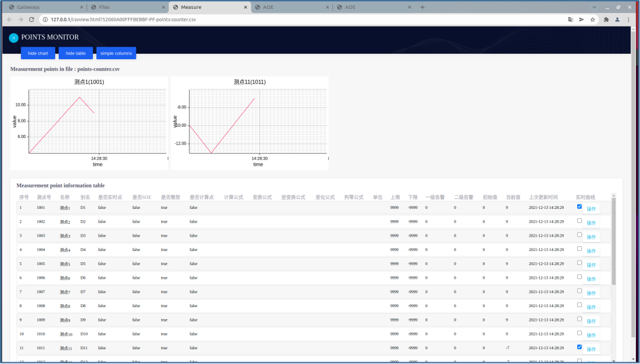Click 操作 link in row 1005
Image resolution: width=640 pixels, height=364 pixels.
click(591, 265)
